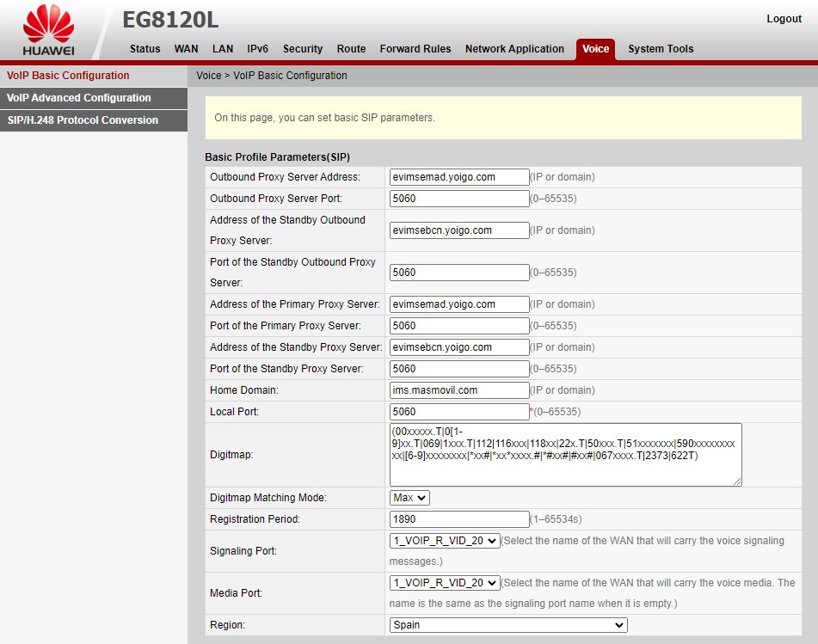Viewport: 818px width, 644px height.
Task: Click inside the Digitmap text area
Action: (x=565, y=455)
